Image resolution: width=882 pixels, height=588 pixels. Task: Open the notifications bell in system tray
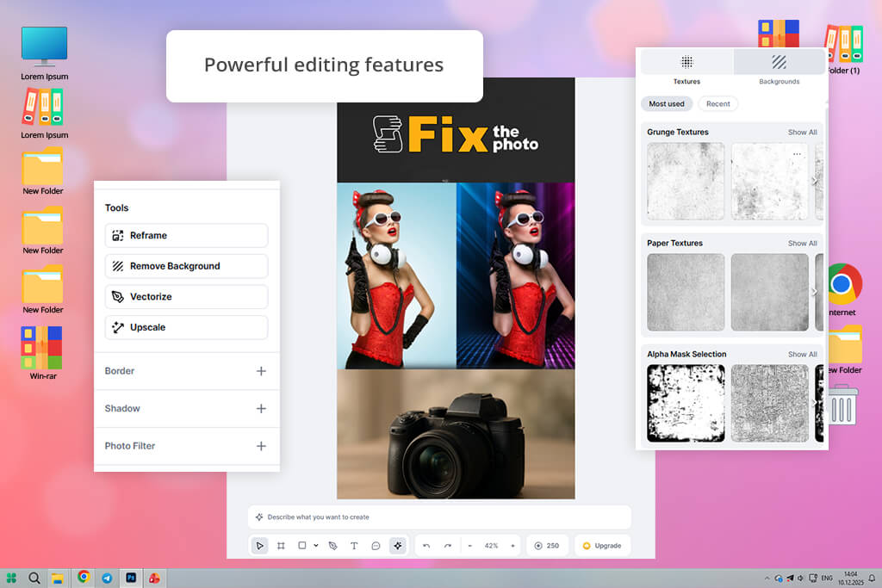click(x=872, y=578)
